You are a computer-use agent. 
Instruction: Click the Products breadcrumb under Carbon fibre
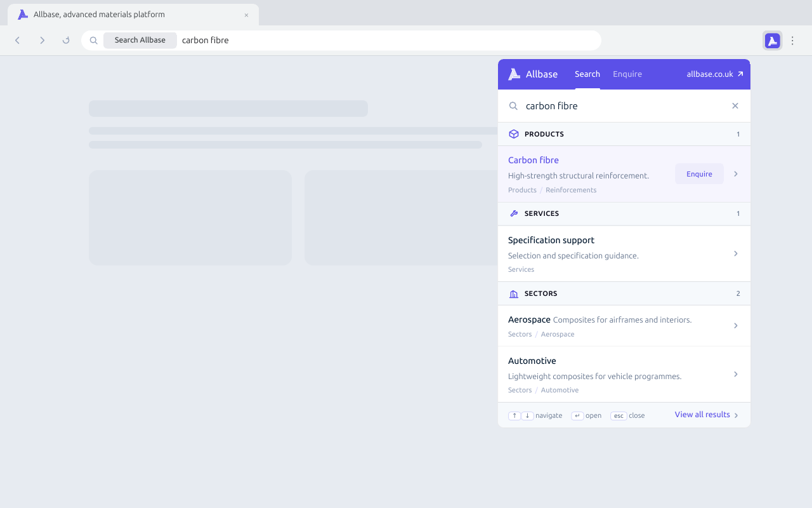[522, 190]
